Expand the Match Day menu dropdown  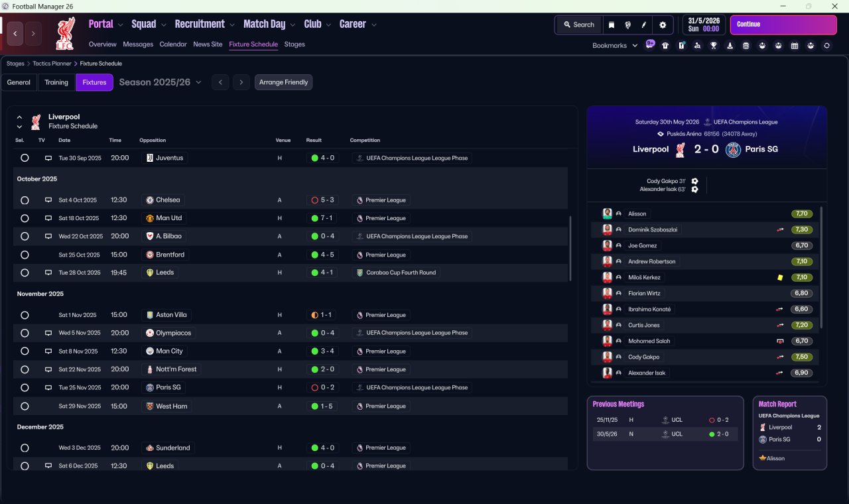(x=293, y=25)
